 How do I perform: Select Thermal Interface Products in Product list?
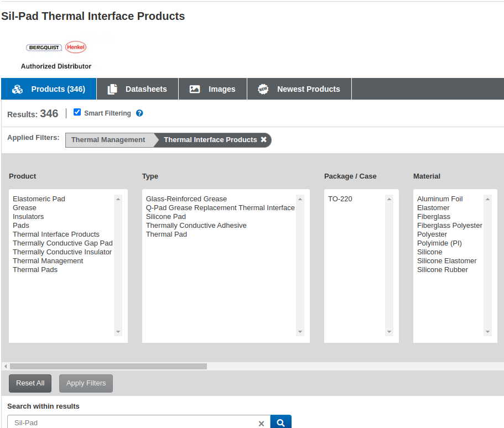pos(56,234)
